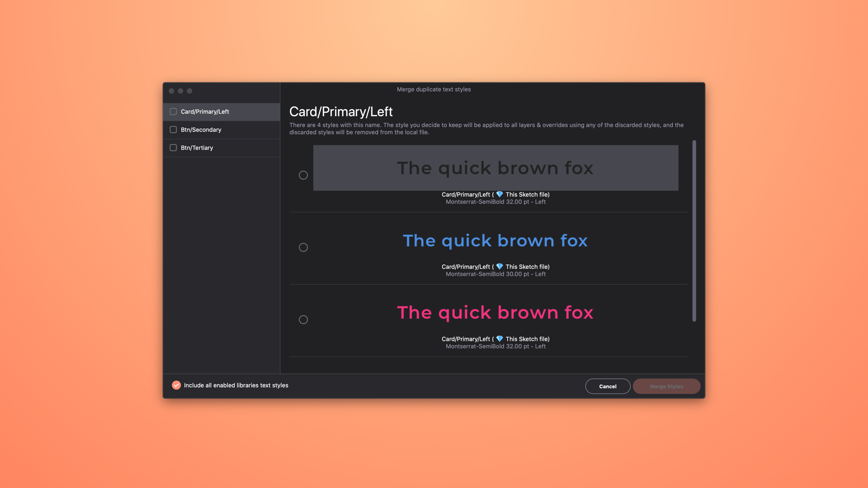Click the red close window dot
This screenshot has height=488, width=868.
171,91
